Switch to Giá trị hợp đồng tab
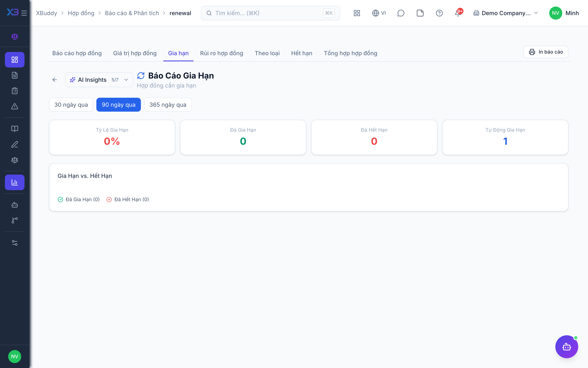The height and width of the screenshot is (368, 588). (x=135, y=53)
